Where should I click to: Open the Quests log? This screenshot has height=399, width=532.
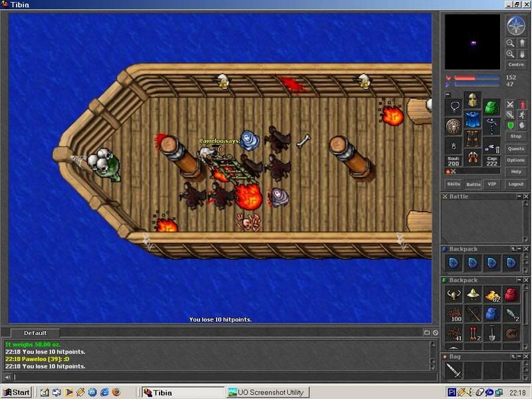point(516,148)
